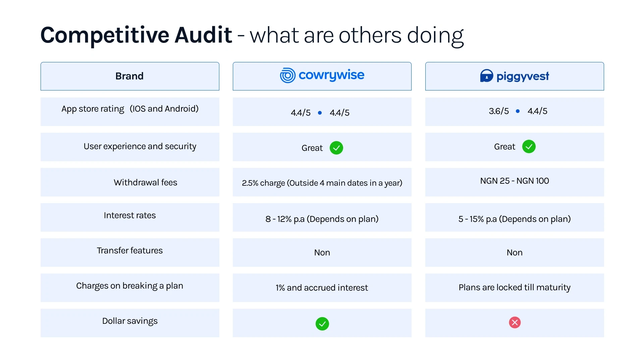Click the Competitive Audit slide title
Viewport: 644px width, 362px height.
(136, 35)
